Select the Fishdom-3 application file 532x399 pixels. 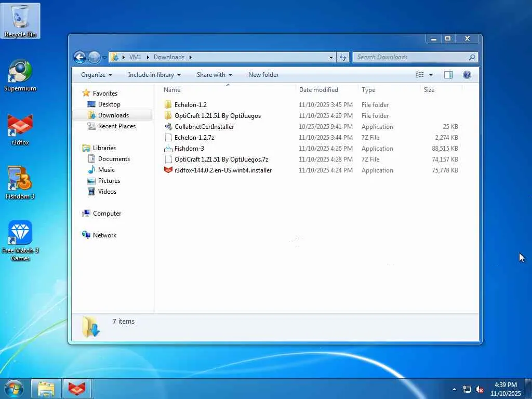(189, 148)
